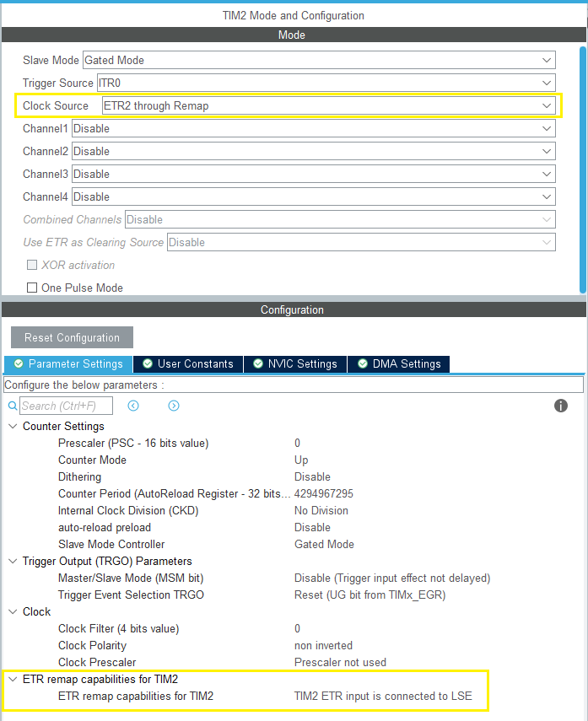
Task: Select Master/Slave Mode Disable value
Action: click(x=392, y=578)
